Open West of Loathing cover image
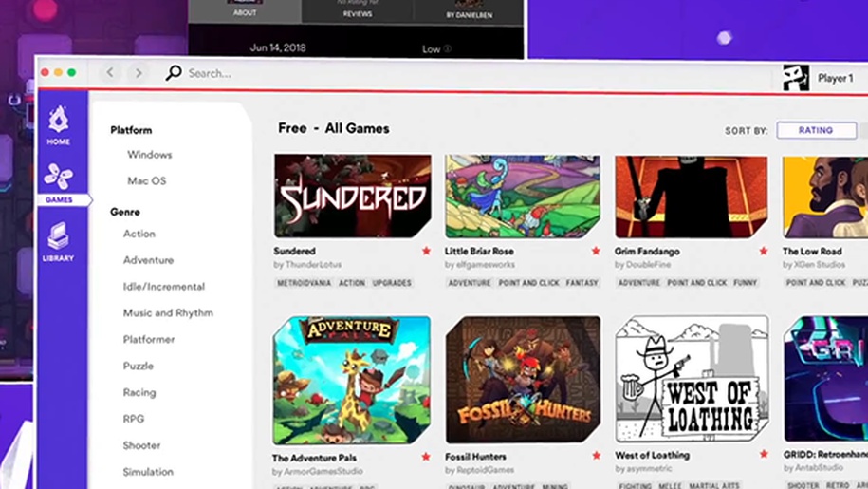Viewport: 868px width, 489px height. tap(692, 379)
